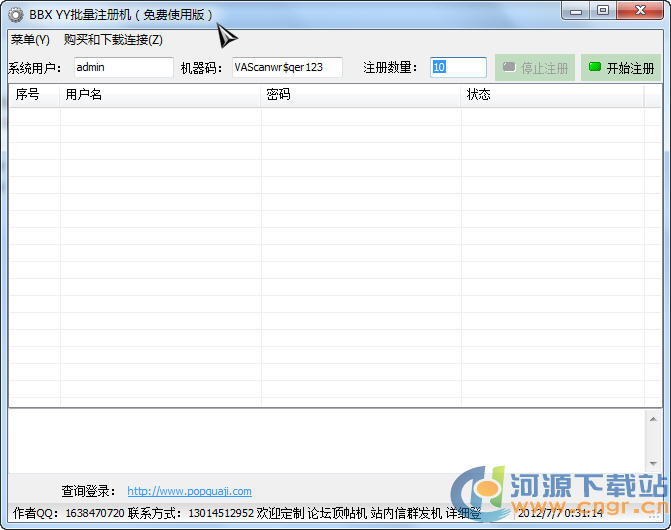Sort by the 用户名 column header

160,95
